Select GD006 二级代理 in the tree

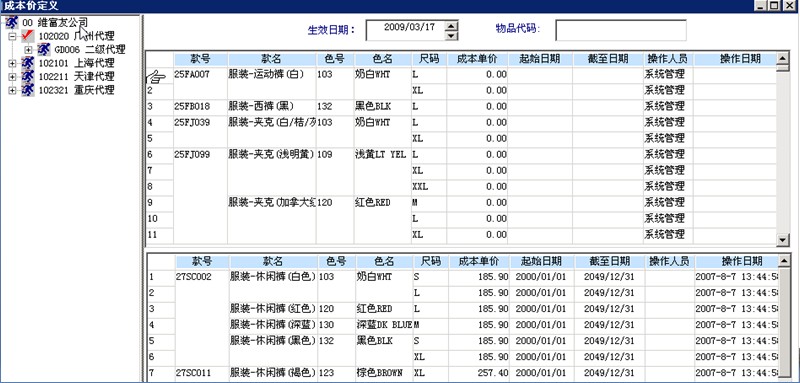pyautogui.click(x=90, y=50)
